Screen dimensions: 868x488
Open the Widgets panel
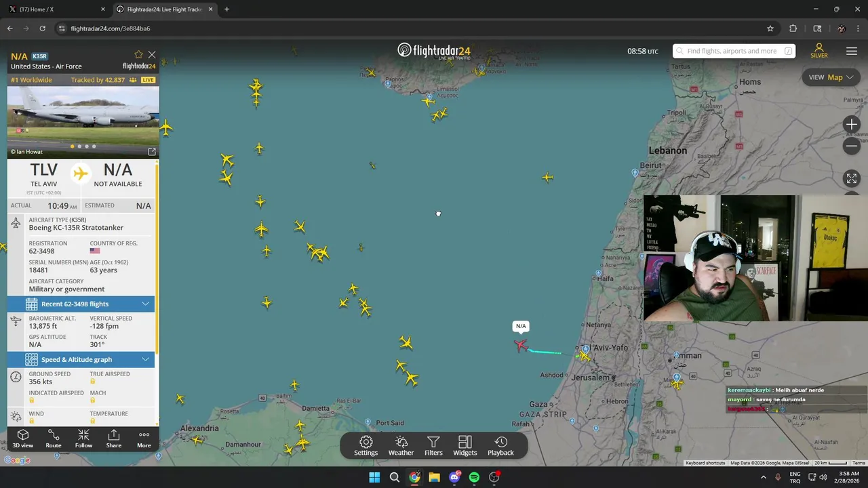coord(465,446)
